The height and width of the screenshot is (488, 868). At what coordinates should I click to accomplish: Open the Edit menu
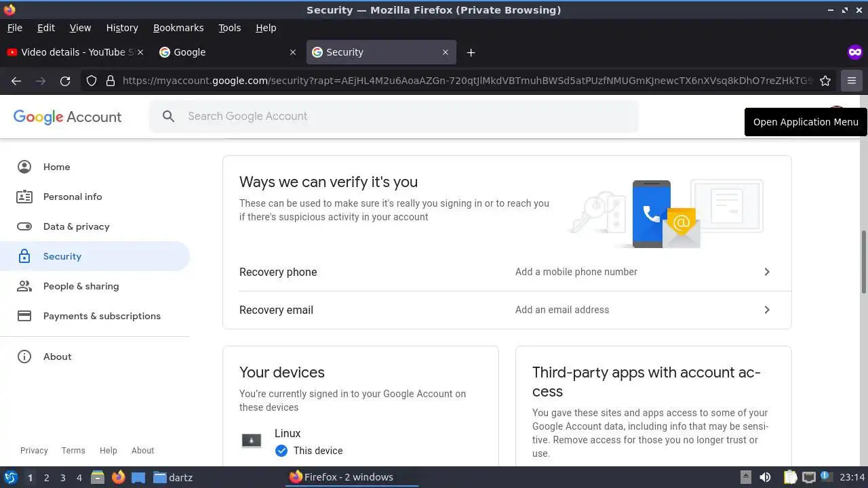(x=46, y=28)
